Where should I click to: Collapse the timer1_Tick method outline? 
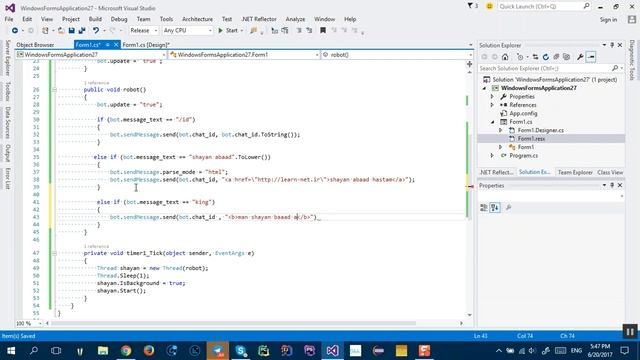pos(54,253)
